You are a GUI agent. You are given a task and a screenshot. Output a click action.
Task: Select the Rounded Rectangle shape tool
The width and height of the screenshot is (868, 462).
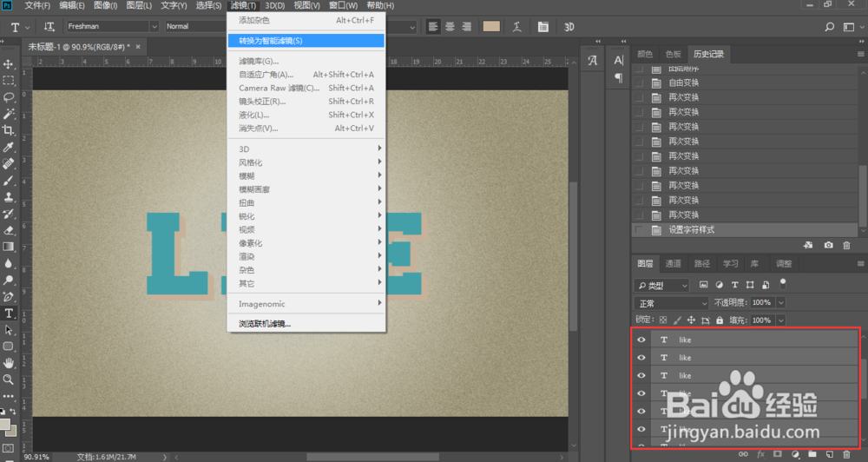(9, 346)
